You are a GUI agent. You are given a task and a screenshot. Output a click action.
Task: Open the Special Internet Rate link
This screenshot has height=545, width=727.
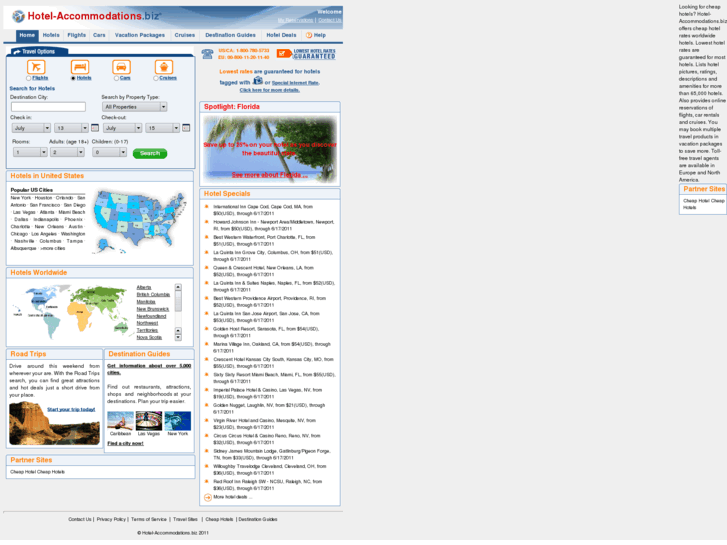[295, 83]
